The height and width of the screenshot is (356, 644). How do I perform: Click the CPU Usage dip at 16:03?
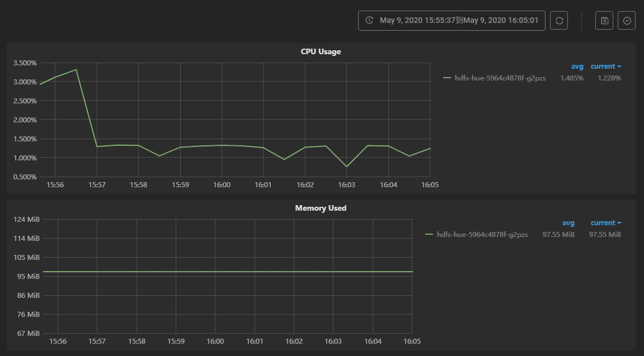(x=347, y=167)
